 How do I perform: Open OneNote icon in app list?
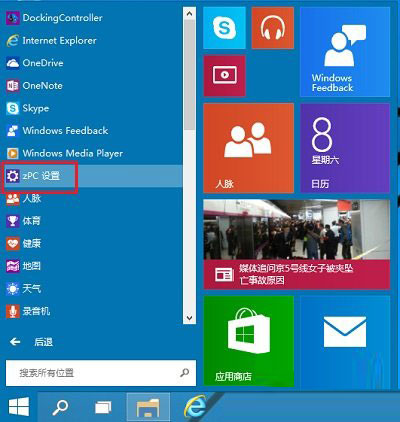[x=13, y=86]
